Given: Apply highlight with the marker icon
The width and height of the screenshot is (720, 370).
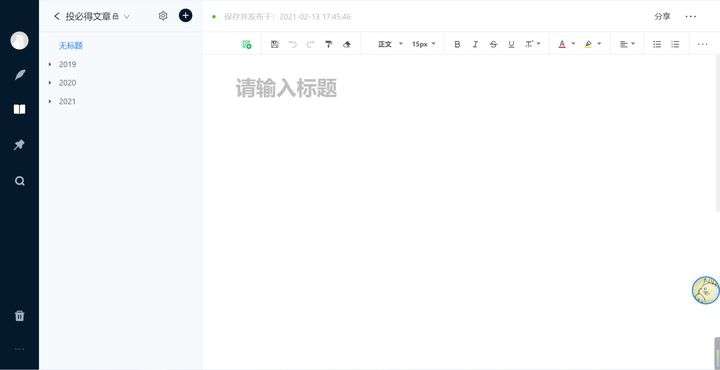Looking at the screenshot, I should [x=588, y=44].
